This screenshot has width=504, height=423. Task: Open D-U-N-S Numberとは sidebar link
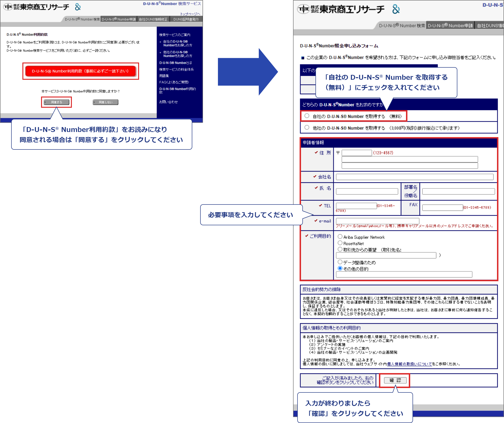click(x=175, y=63)
